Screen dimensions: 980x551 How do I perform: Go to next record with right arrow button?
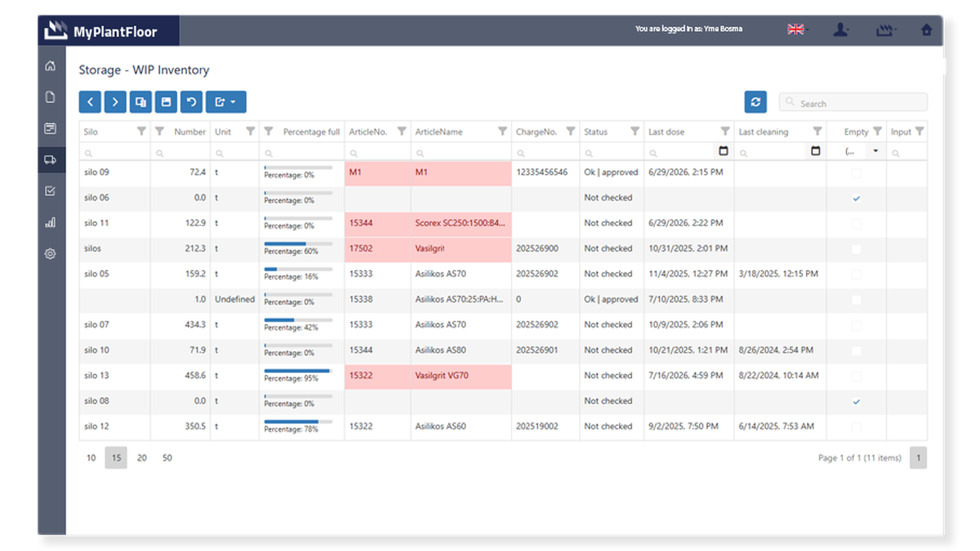(115, 102)
